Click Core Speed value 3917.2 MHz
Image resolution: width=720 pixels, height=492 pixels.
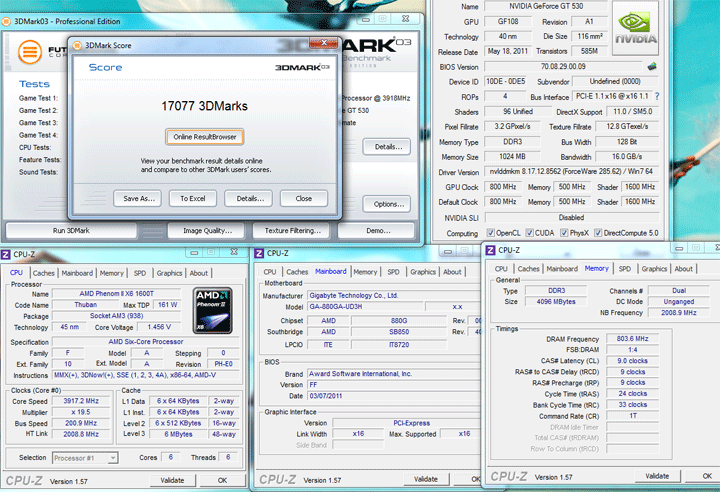pyautogui.click(x=81, y=401)
